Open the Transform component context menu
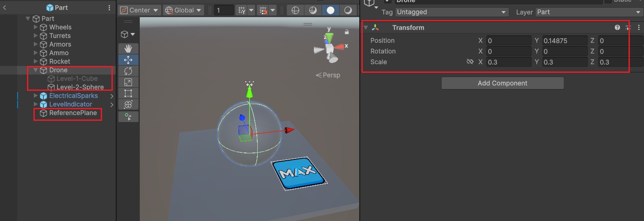The width and height of the screenshot is (644, 221). coord(638,27)
